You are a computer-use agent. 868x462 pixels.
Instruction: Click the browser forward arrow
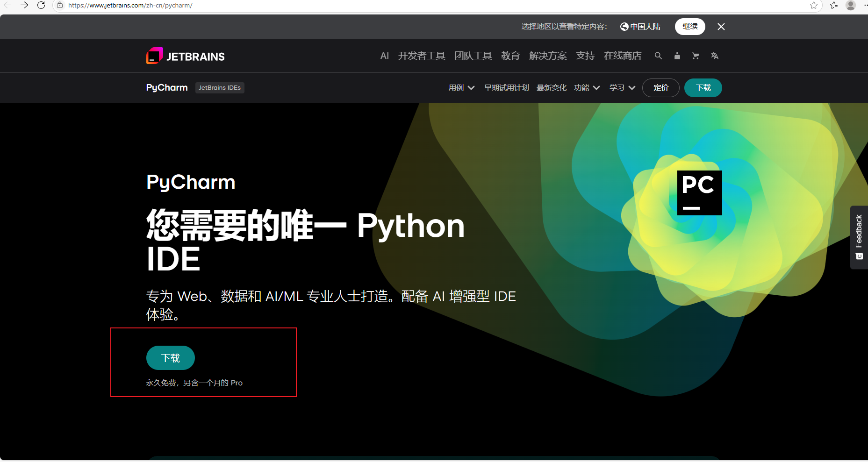24,5
